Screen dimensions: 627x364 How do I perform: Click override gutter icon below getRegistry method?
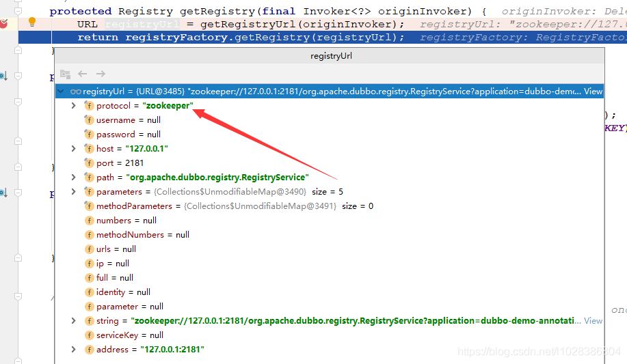click(x=3, y=76)
